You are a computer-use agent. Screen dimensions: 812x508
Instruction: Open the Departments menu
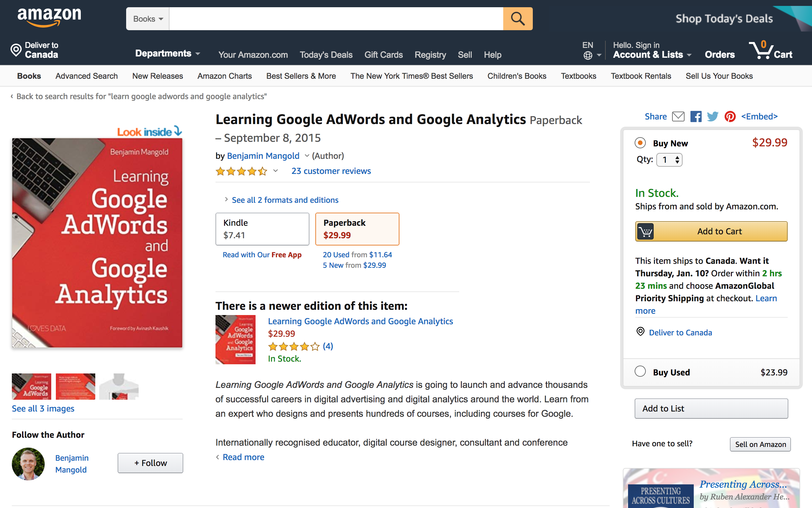click(167, 54)
